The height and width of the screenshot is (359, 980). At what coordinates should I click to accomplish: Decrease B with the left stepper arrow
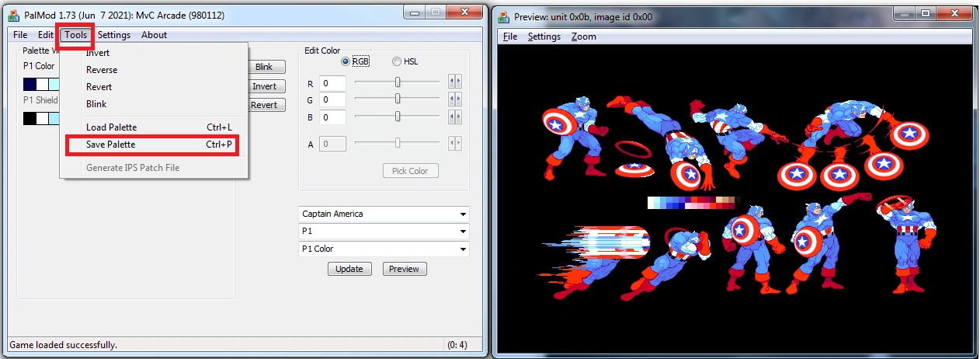[452, 116]
